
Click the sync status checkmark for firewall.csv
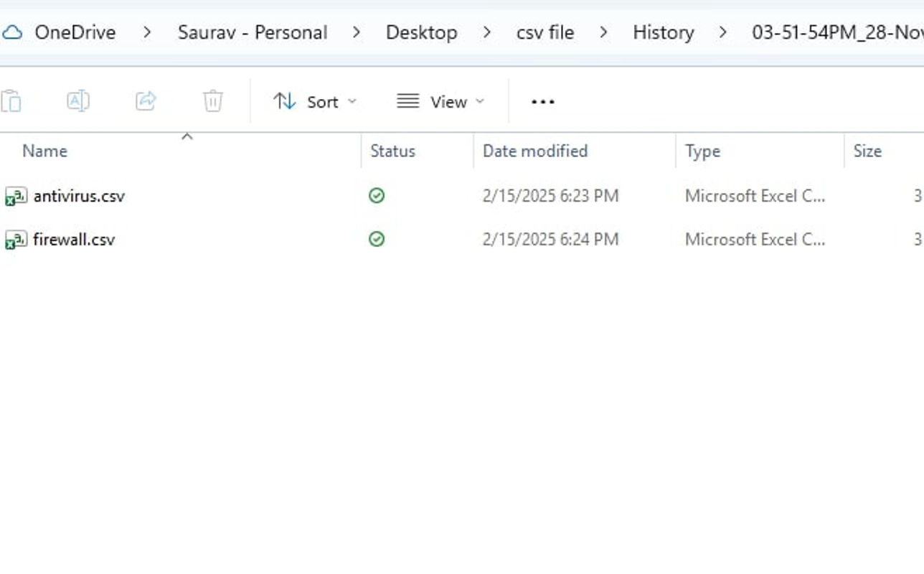pos(377,239)
